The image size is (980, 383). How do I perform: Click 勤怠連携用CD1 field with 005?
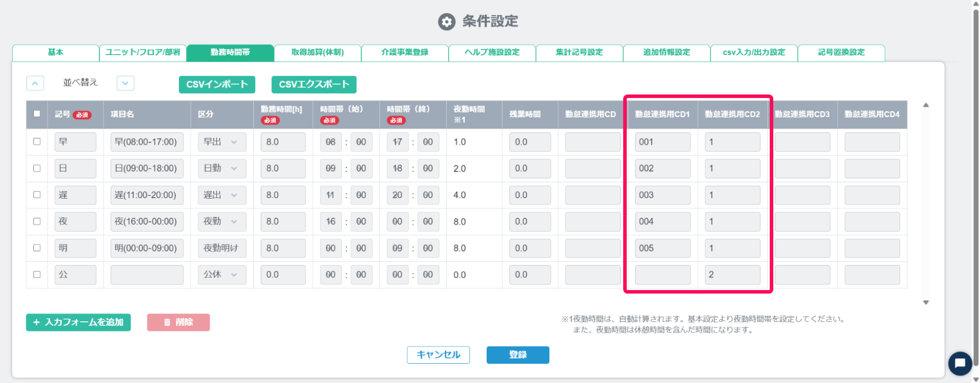pos(663,248)
